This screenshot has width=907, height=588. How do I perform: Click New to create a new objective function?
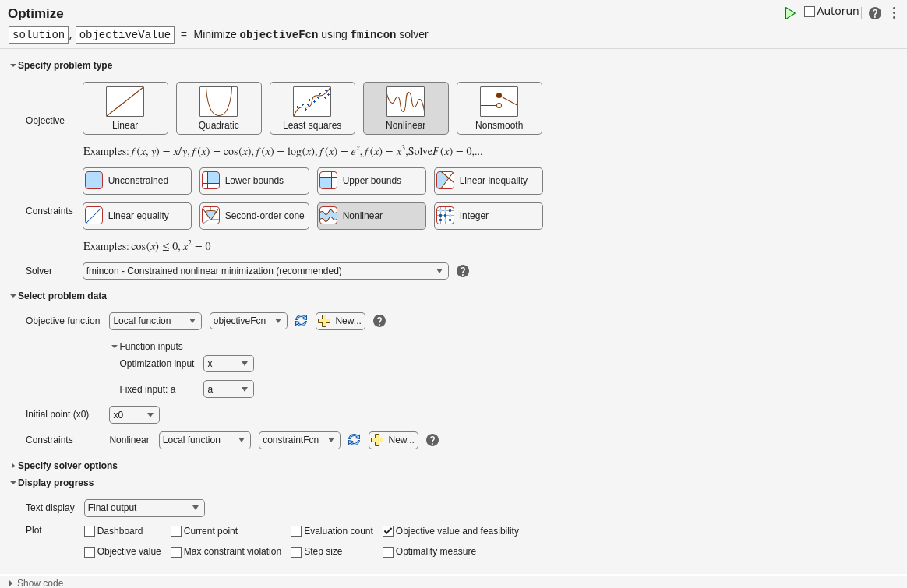pyautogui.click(x=340, y=320)
